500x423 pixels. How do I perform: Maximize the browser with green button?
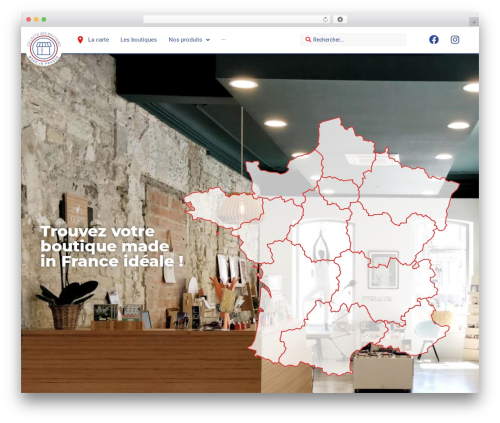click(x=44, y=19)
